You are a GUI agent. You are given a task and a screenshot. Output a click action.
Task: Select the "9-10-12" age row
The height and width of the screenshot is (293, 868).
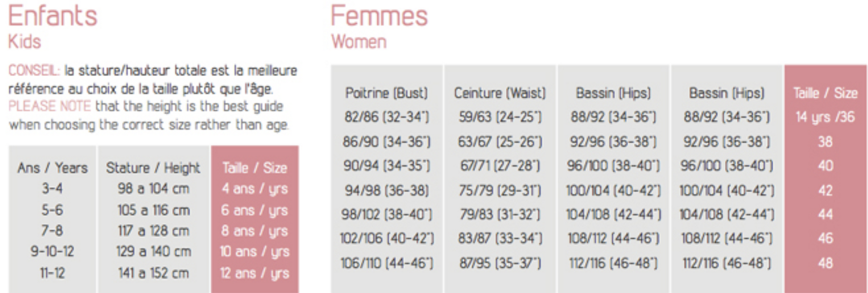click(52, 252)
